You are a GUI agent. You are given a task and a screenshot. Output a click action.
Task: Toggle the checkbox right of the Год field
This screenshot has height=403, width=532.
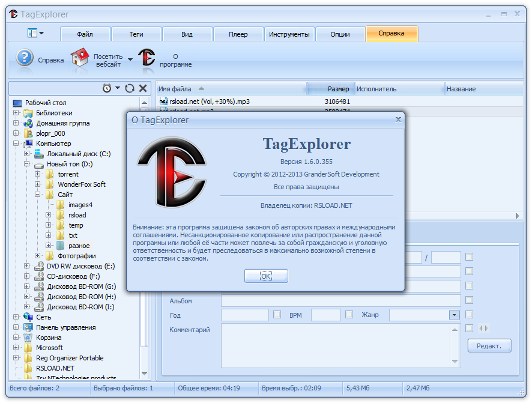pos(277,315)
